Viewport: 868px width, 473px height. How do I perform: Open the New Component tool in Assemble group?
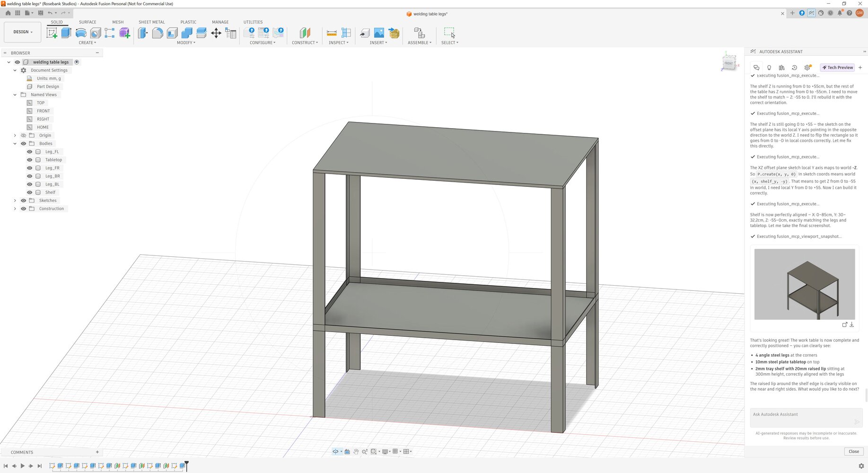419,33
